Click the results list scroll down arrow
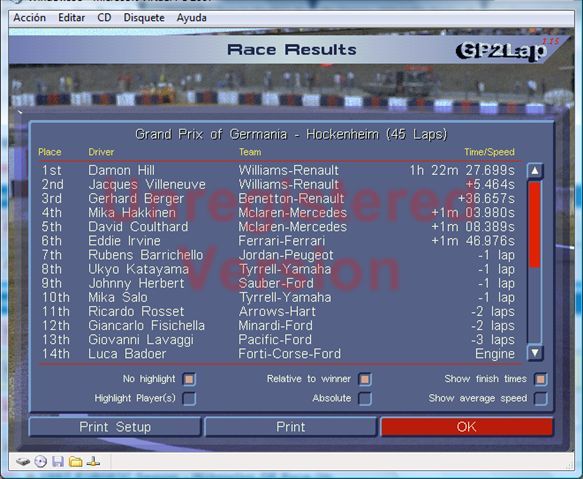 (x=535, y=353)
